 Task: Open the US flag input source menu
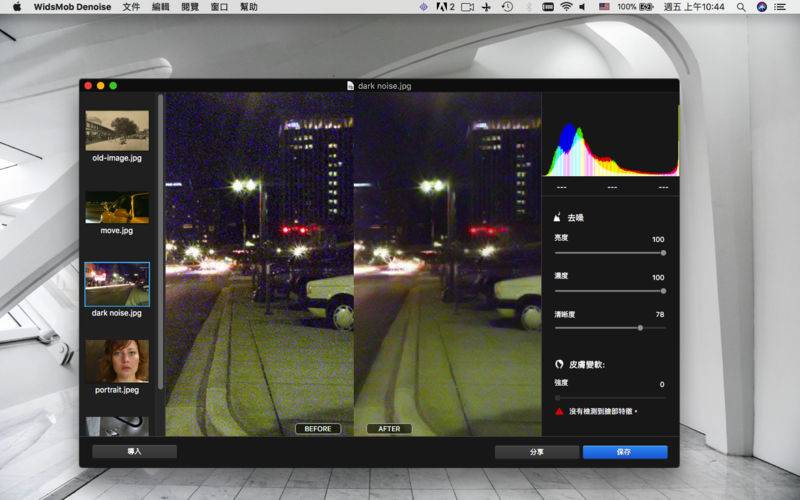pyautogui.click(x=604, y=7)
